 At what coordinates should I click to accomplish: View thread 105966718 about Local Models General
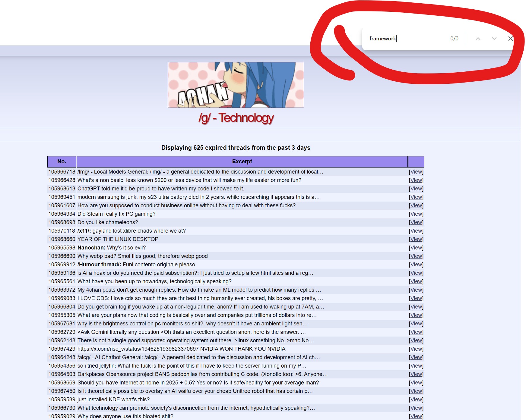416,172
